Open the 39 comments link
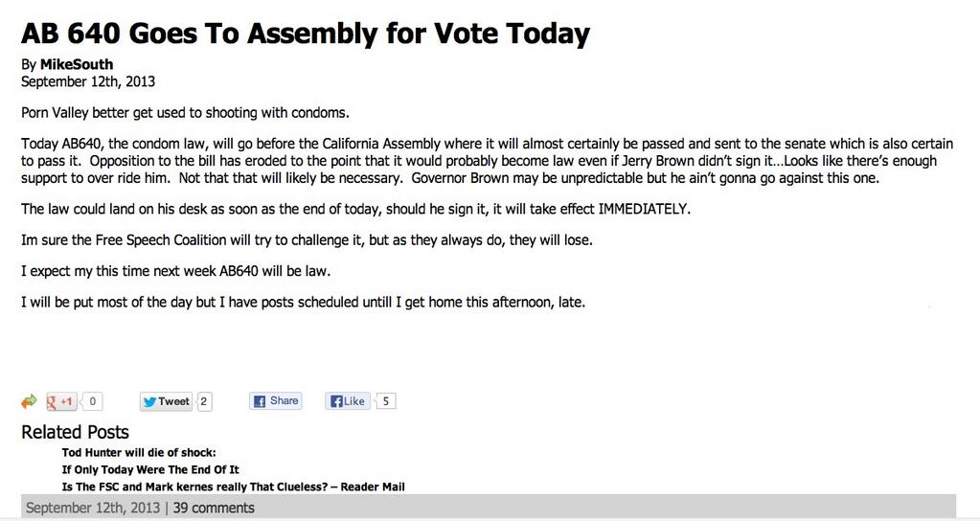 click(x=214, y=508)
